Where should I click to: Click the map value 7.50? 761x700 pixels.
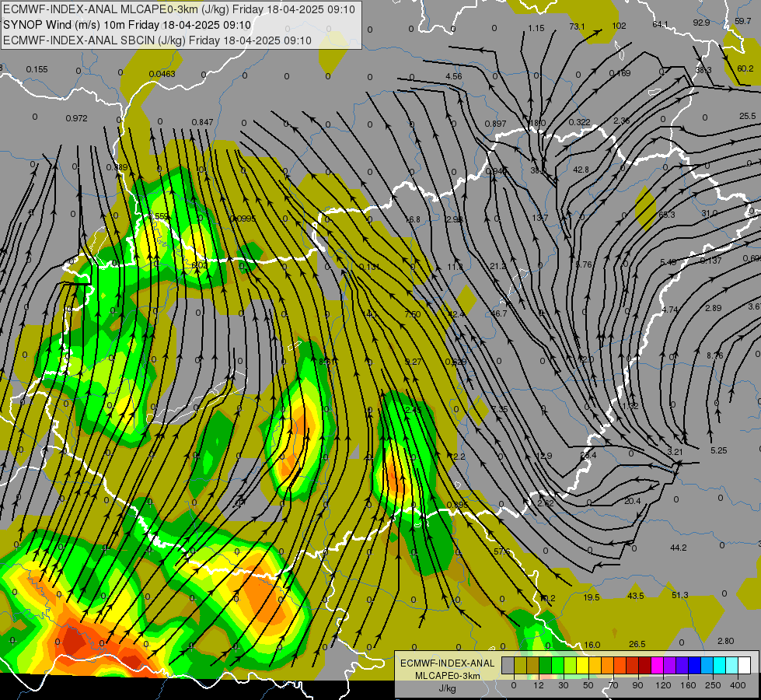point(413,313)
